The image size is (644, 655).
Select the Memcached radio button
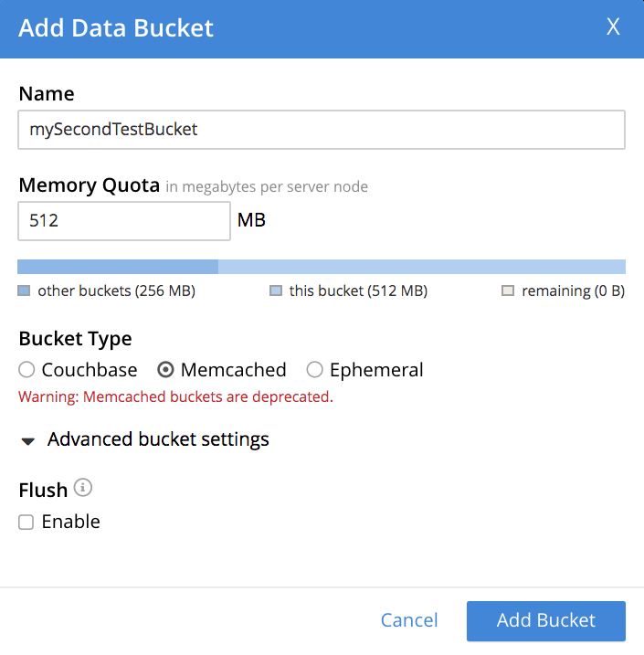[x=166, y=370]
